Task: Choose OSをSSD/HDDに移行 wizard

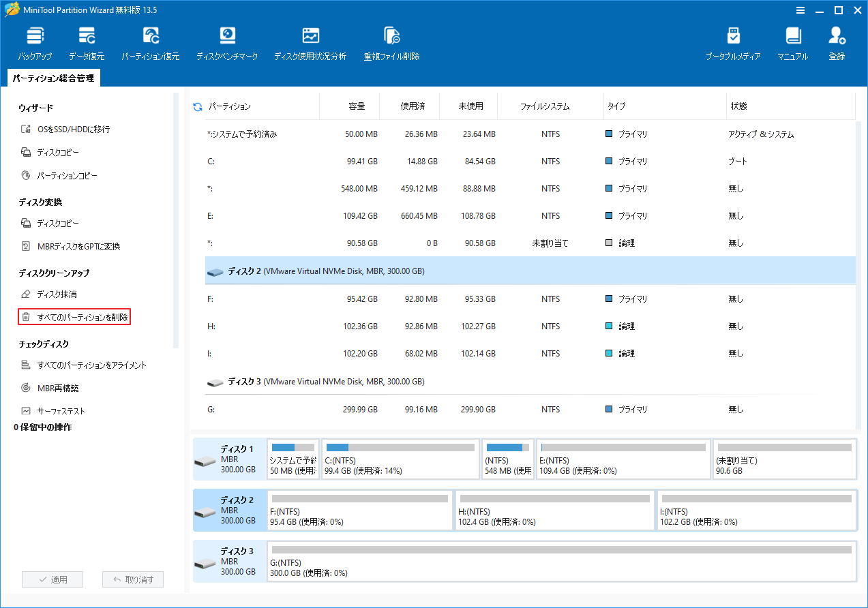Action: click(73, 130)
